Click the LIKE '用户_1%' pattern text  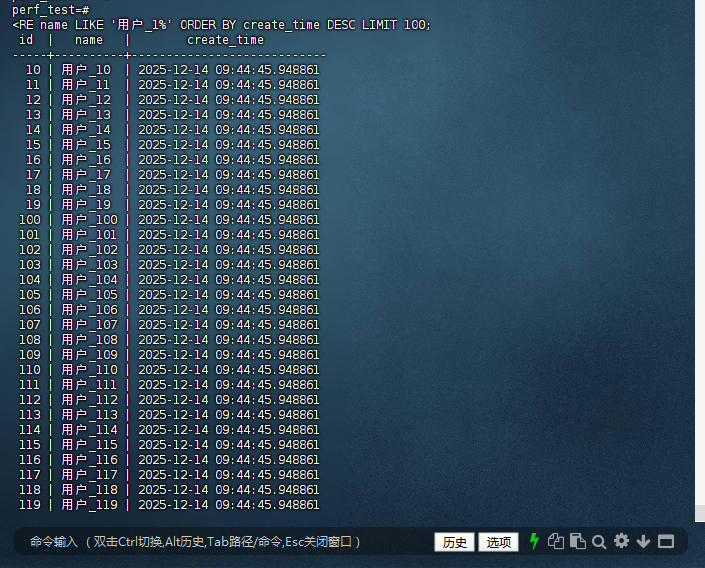coord(123,25)
